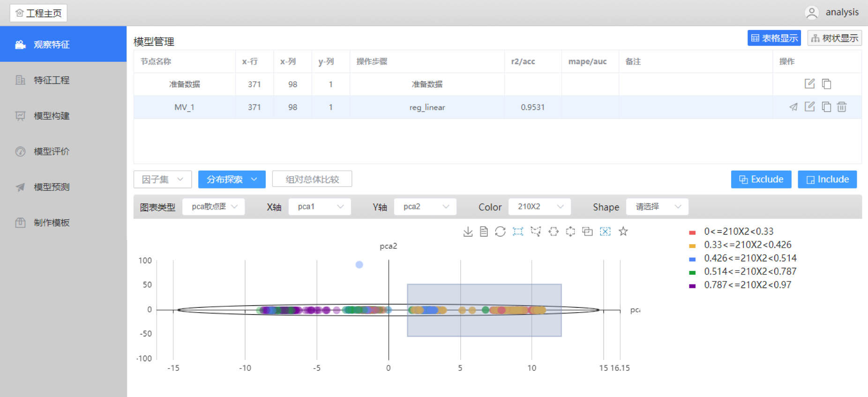Open the 图表类型 dropdown showing pca散点图
868x397 pixels.
[x=214, y=207]
